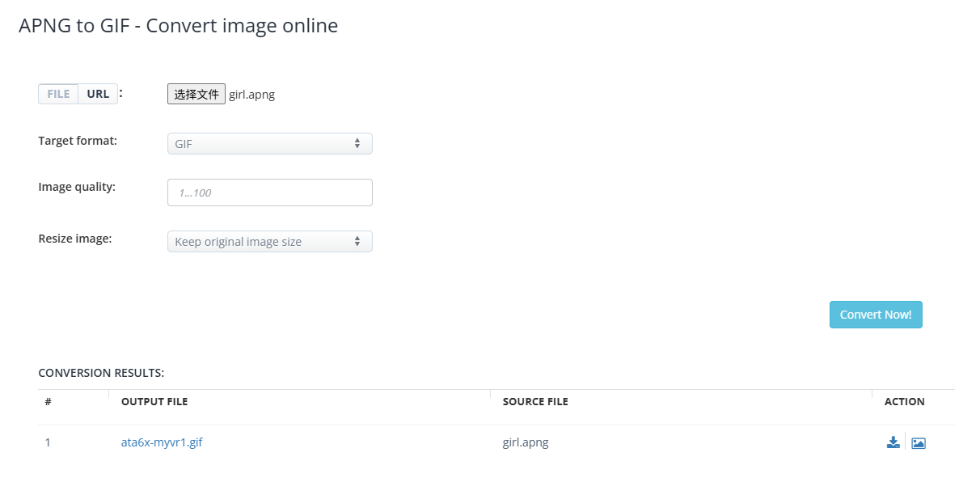The height and width of the screenshot is (478, 980).
Task: Open the Target format GIF dropdown
Action: tap(269, 144)
